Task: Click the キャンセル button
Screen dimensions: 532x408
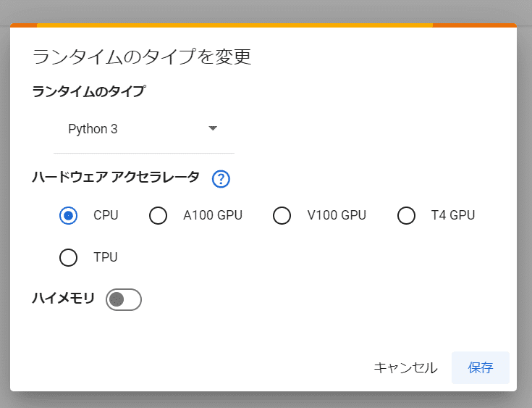Action: click(405, 367)
